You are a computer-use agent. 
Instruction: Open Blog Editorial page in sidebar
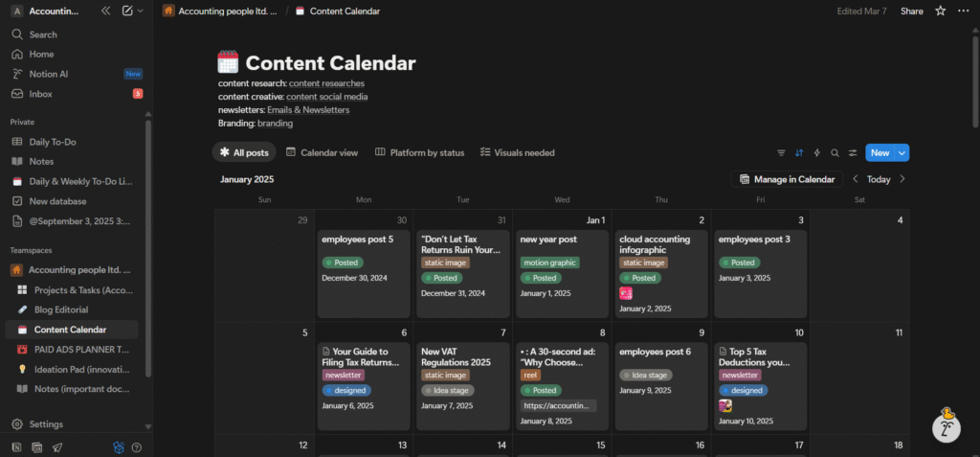(60, 309)
